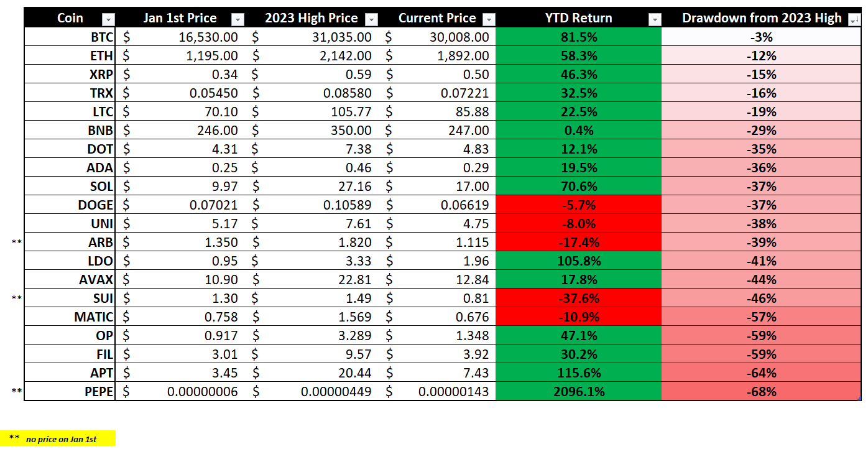Select the FIL coin cell
The width and height of the screenshot is (868, 449).
70,354
